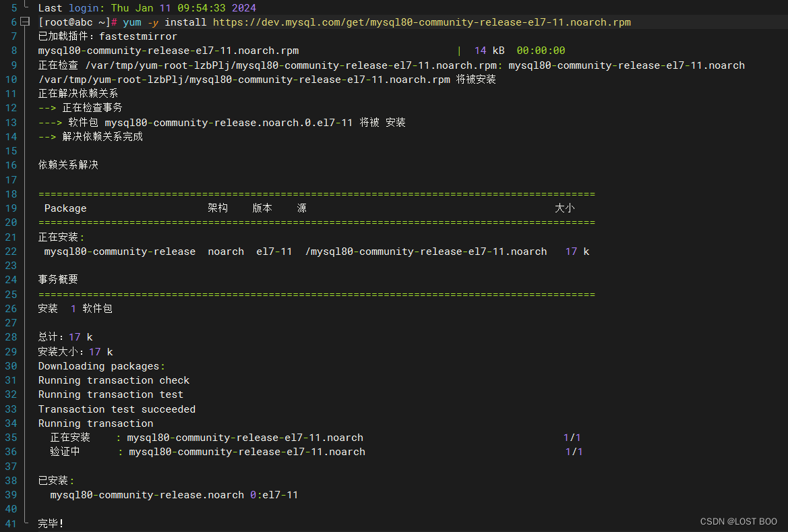788x532 pixels.
Task: Collapse the code fold at line 6
Action: click(24, 22)
